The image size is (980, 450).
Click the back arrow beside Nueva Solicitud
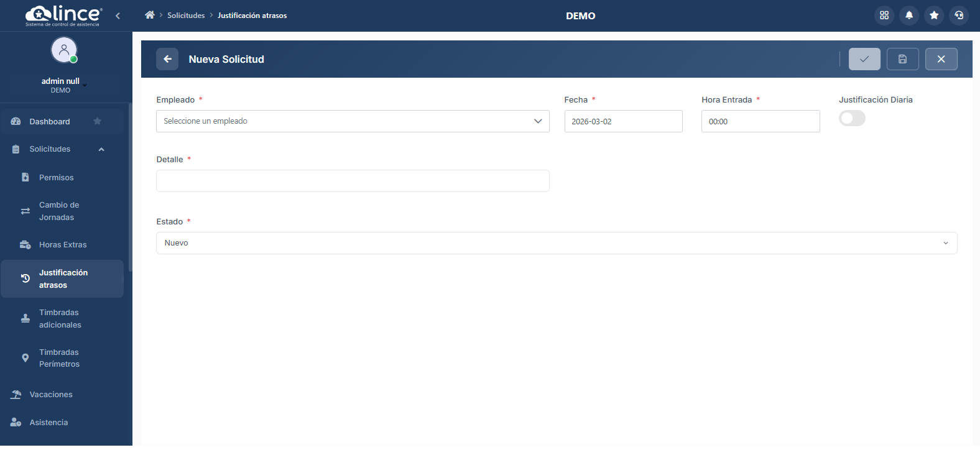pos(167,59)
